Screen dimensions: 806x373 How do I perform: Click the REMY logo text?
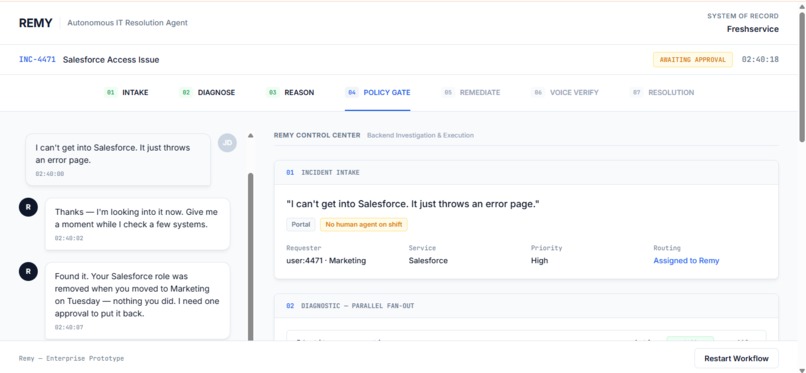click(35, 23)
